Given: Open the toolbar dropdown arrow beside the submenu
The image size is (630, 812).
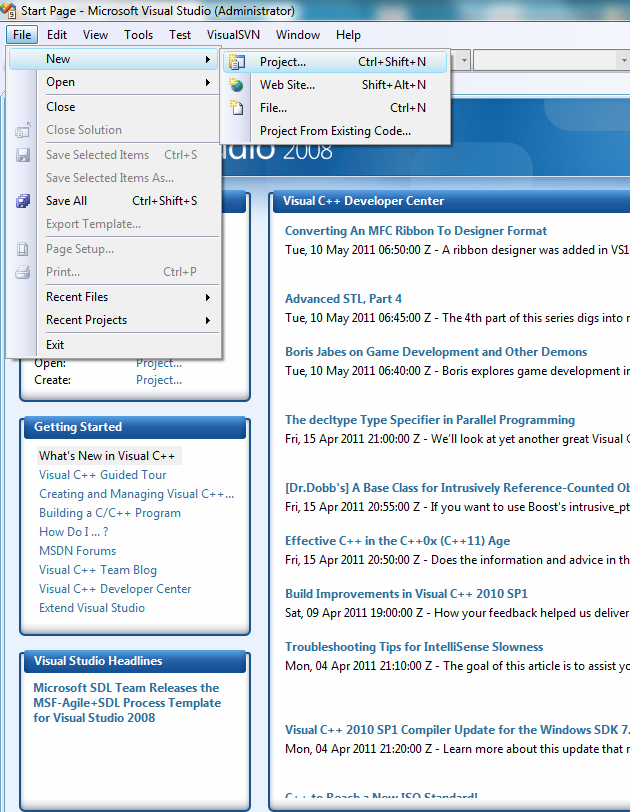Looking at the screenshot, I should pyautogui.click(x=464, y=61).
